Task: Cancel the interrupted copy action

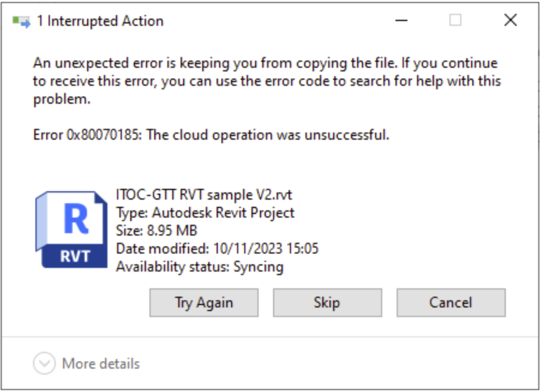Action: pyautogui.click(x=451, y=302)
